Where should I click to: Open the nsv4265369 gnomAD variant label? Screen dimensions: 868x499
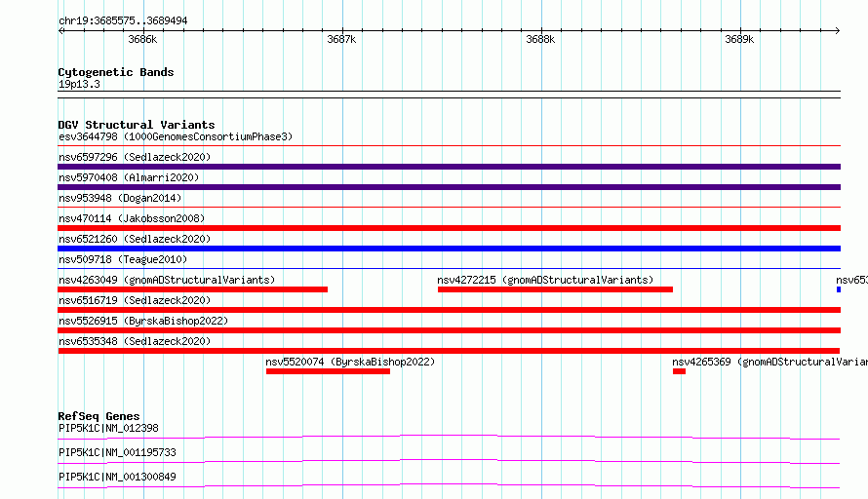tap(770, 362)
